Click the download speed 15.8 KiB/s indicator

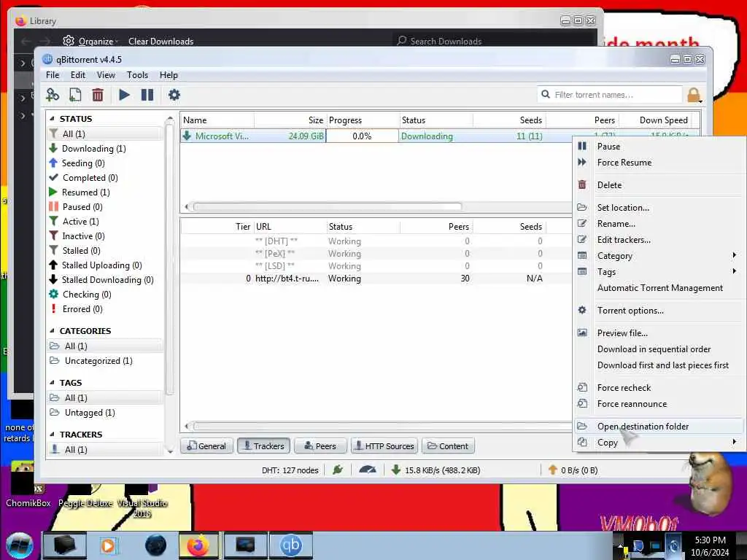point(436,470)
